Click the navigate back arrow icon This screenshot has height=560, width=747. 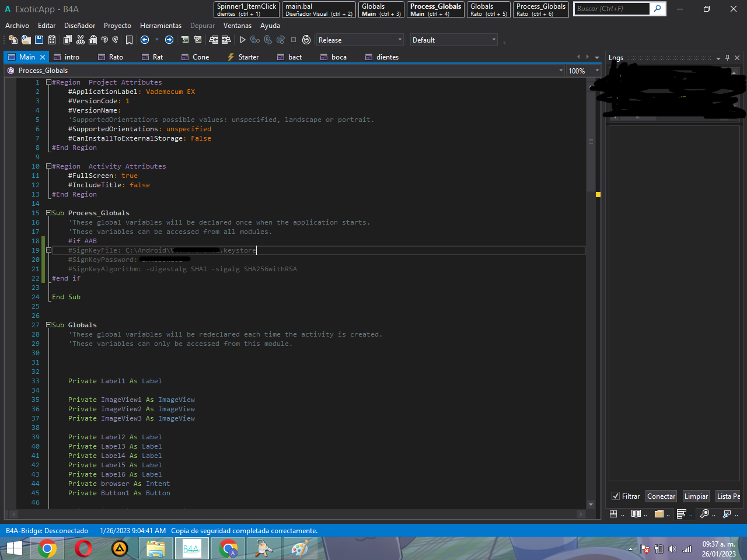tap(145, 40)
